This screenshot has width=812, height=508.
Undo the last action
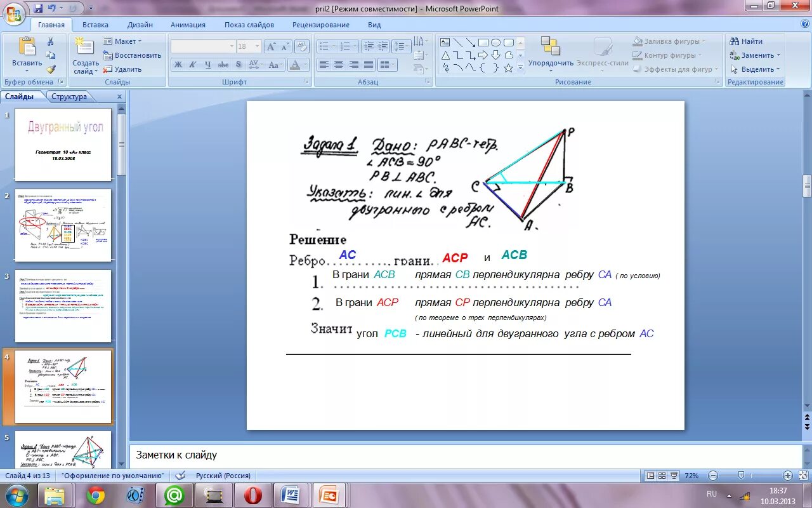tap(52, 9)
